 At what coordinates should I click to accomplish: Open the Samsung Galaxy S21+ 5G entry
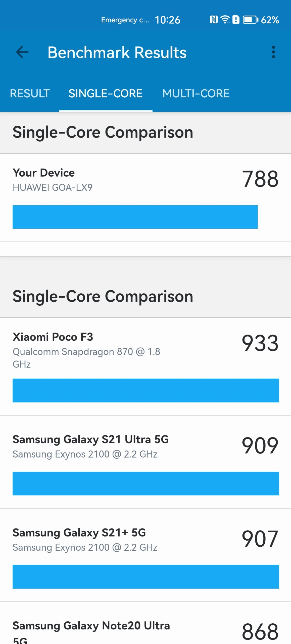click(x=145, y=555)
